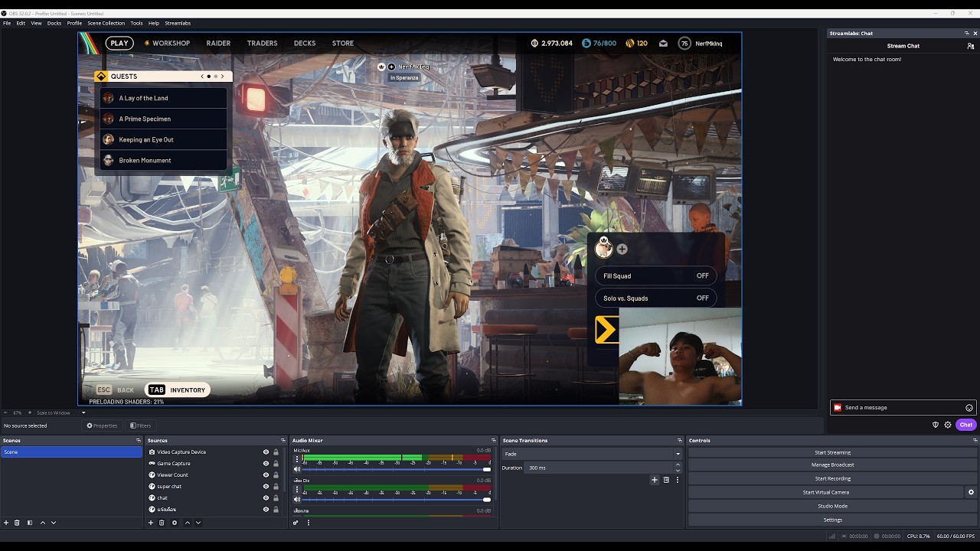Image resolution: width=980 pixels, height=551 pixels.
Task: Open scene filters icon in Scenes dock
Action: pyautogui.click(x=30, y=523)
